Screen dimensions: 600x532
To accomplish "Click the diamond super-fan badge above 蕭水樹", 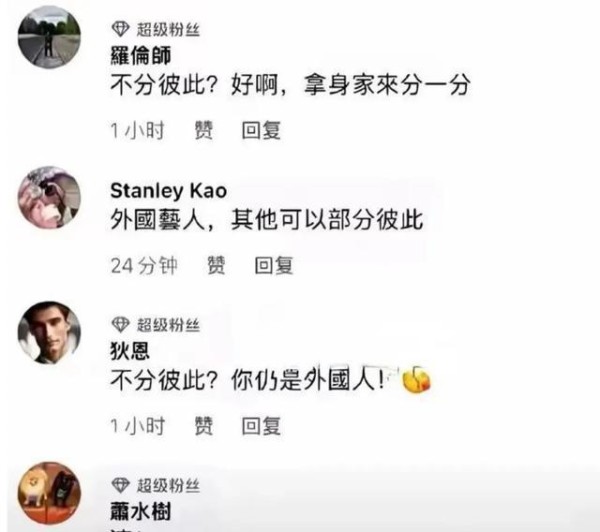I will (x=121, y=485).
